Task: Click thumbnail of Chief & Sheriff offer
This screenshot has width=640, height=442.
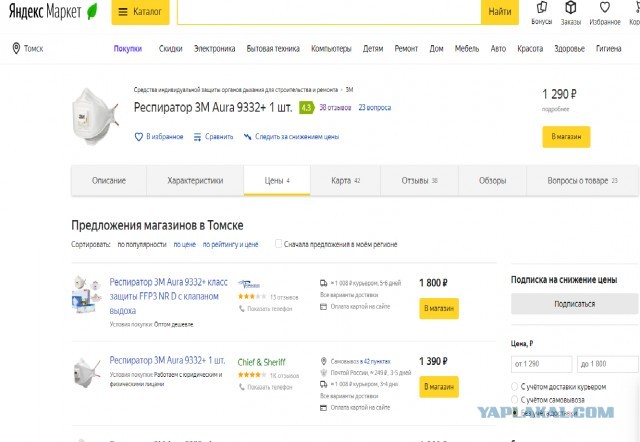Action: (x=86, y=373)
